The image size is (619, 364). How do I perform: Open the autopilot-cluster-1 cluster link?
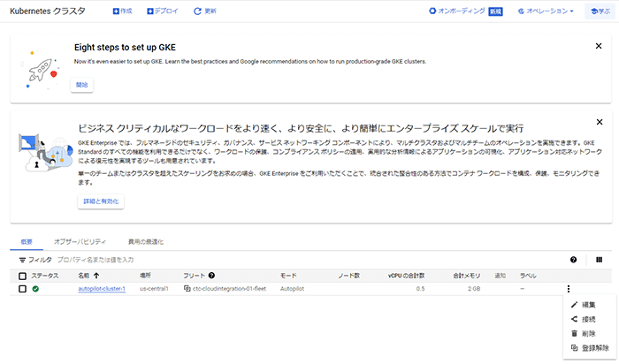[102, 289]
